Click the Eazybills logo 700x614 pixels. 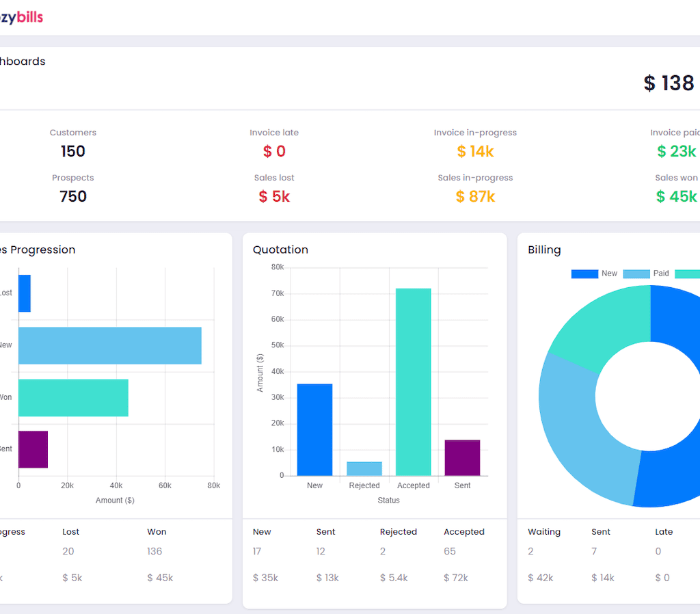pos(21,18)
